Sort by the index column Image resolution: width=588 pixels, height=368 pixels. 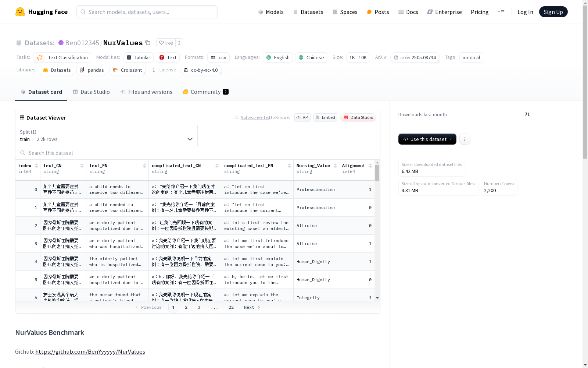point(36,166)
